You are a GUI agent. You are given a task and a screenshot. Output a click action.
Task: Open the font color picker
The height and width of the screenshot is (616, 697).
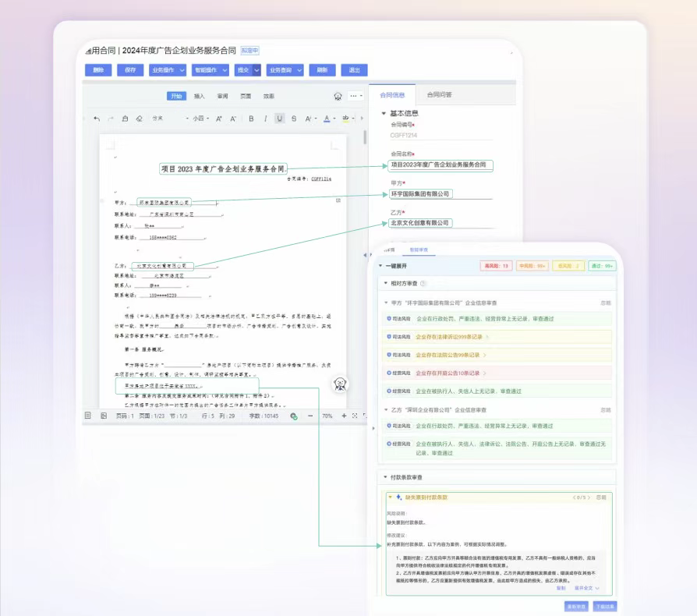click(327, 119)
